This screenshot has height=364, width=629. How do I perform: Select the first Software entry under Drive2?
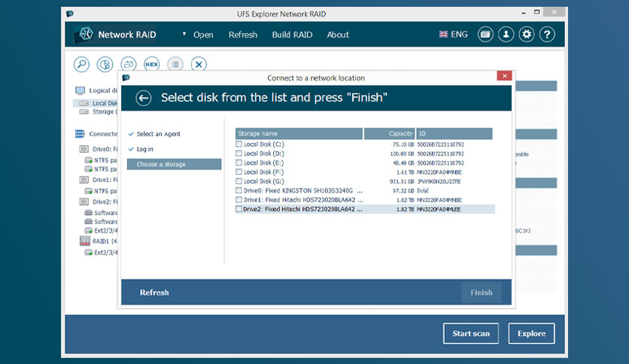coord(105,213)
